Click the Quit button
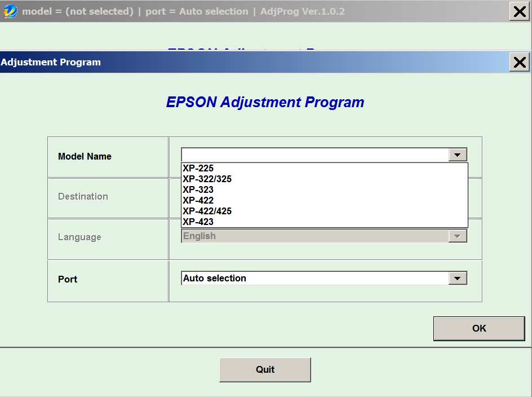This screenshot has width=532, height=397. 265,369
